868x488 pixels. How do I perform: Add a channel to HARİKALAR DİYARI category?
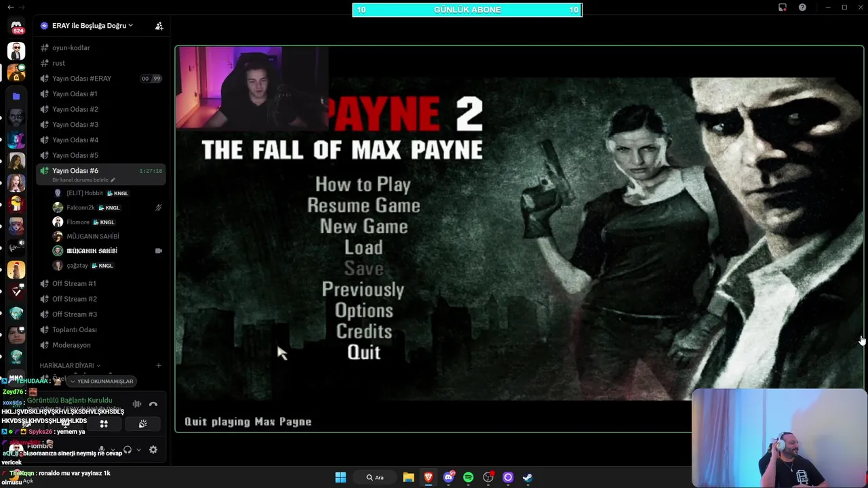point(159,365)
